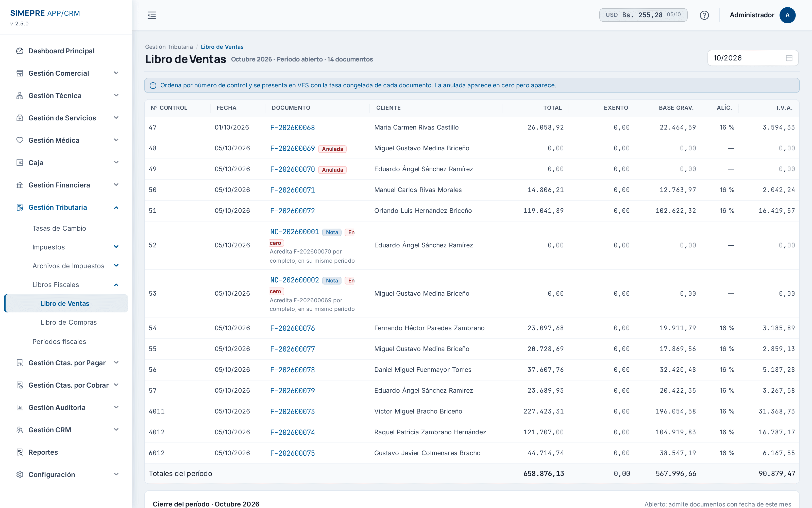This screenshot has width=812, height=508.
Task: Click Gestión Tributaria breadcrumb
Action: pos(169,47)
